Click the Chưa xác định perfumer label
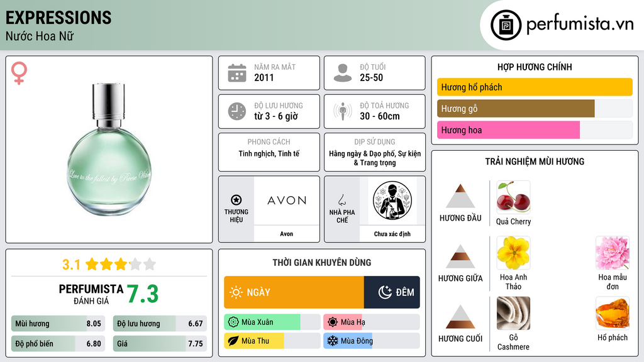 [x=392, y=234]
